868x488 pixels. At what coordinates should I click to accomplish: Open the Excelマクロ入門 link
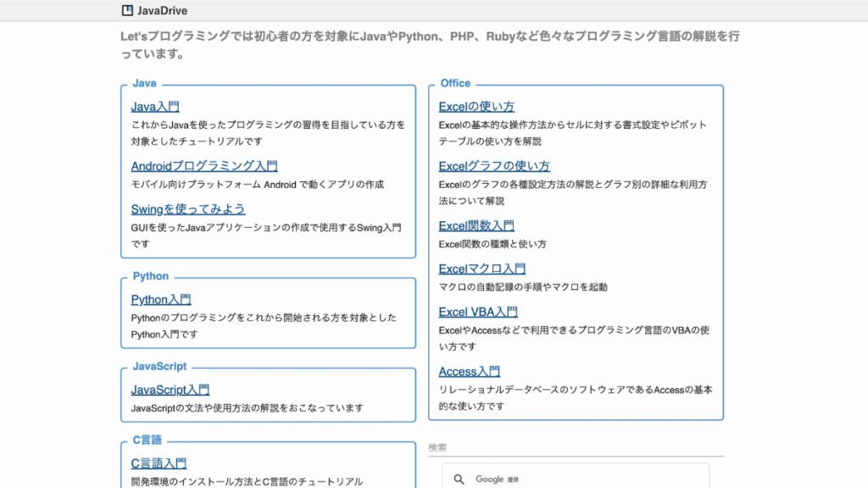pyautogui.click(x=481, y=269)
